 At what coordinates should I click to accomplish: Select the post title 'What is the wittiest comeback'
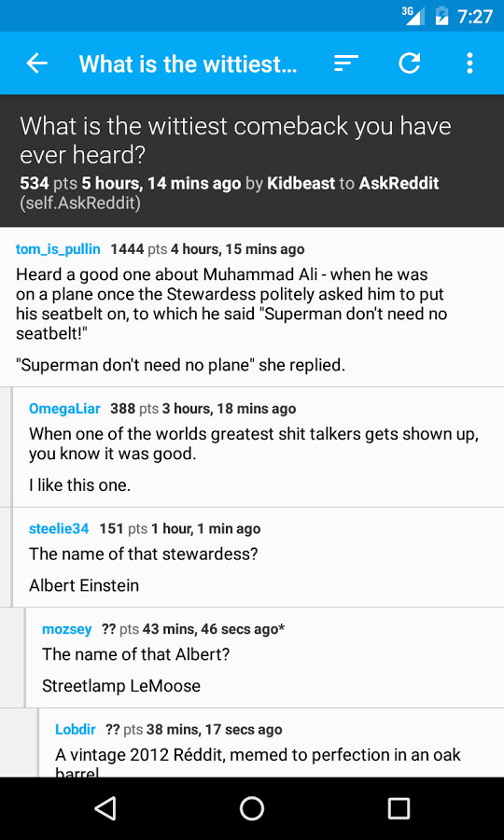pyautogui.click(x=235, y=140)
